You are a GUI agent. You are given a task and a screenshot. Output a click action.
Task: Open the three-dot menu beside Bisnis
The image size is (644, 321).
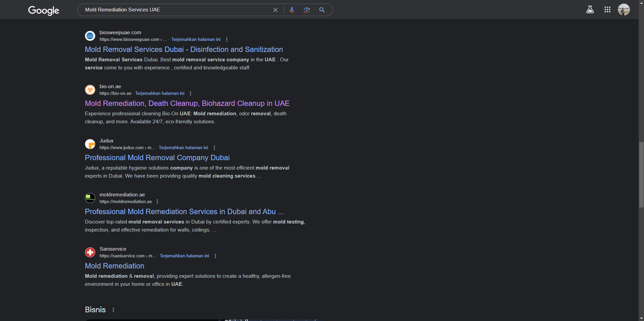(113, 310)
